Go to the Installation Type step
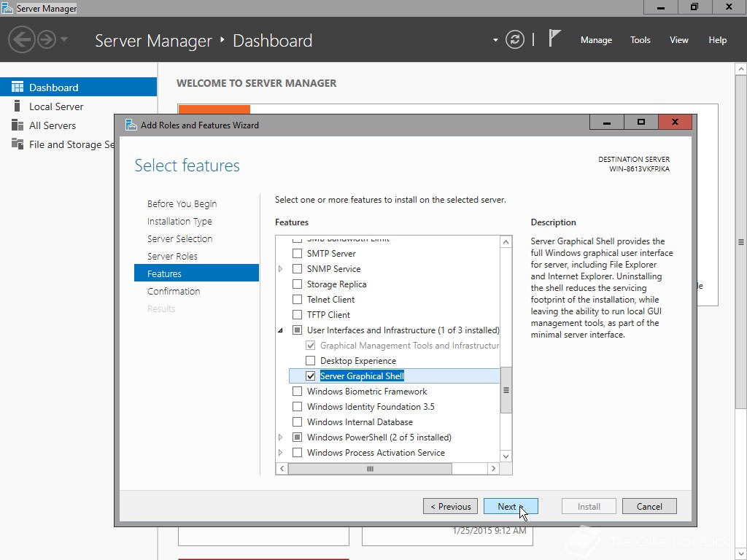 point(179,222)
